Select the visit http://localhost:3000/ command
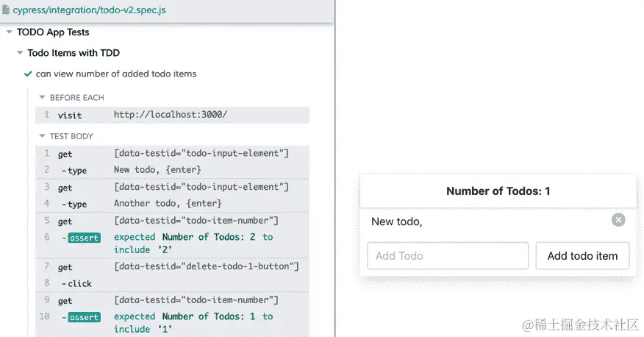 [x=172, y=115]
